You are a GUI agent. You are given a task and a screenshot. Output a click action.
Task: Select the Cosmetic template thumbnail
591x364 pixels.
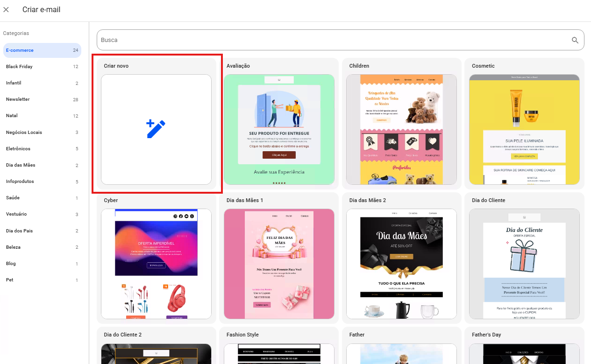(x=524, y=129)
